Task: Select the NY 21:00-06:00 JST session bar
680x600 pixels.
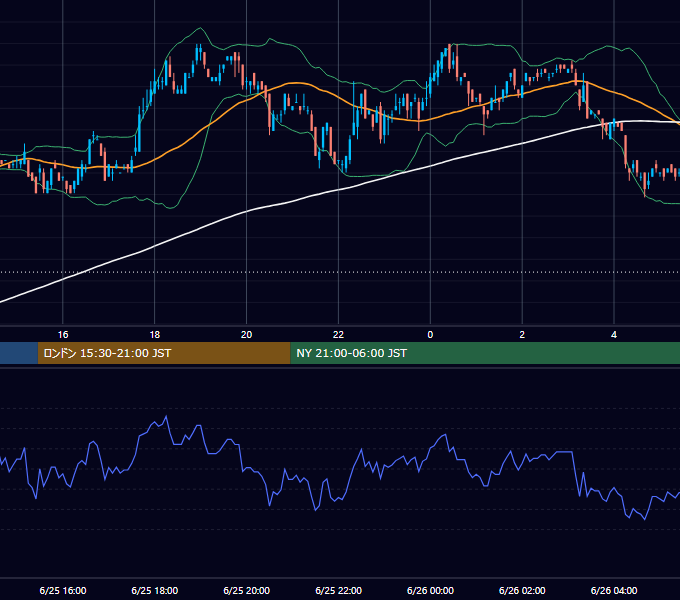Action: (485, 353)
